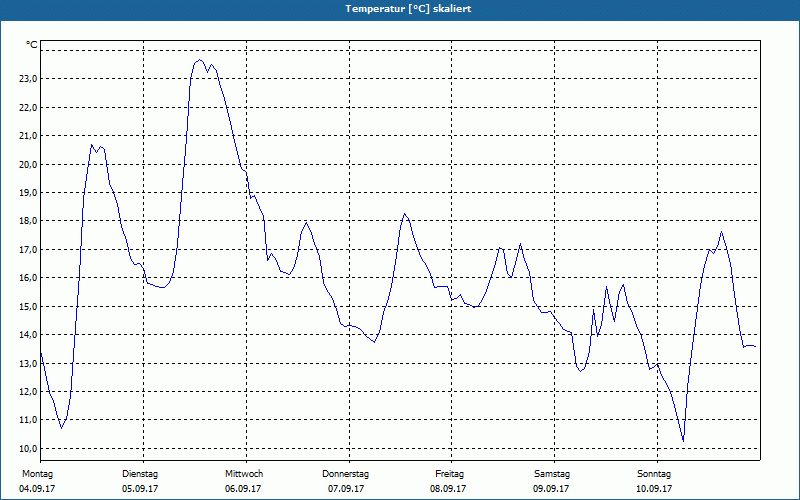This screenshot has width=800, height=500.
Task: Click the 13,0 axis value
Action: [29, 363]
